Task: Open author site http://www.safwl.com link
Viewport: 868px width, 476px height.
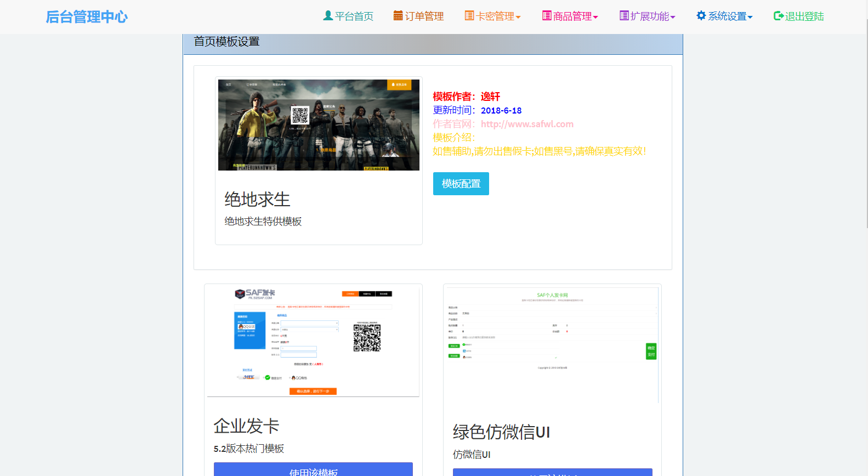Action: pyautogui.click(x=527, y=124)
